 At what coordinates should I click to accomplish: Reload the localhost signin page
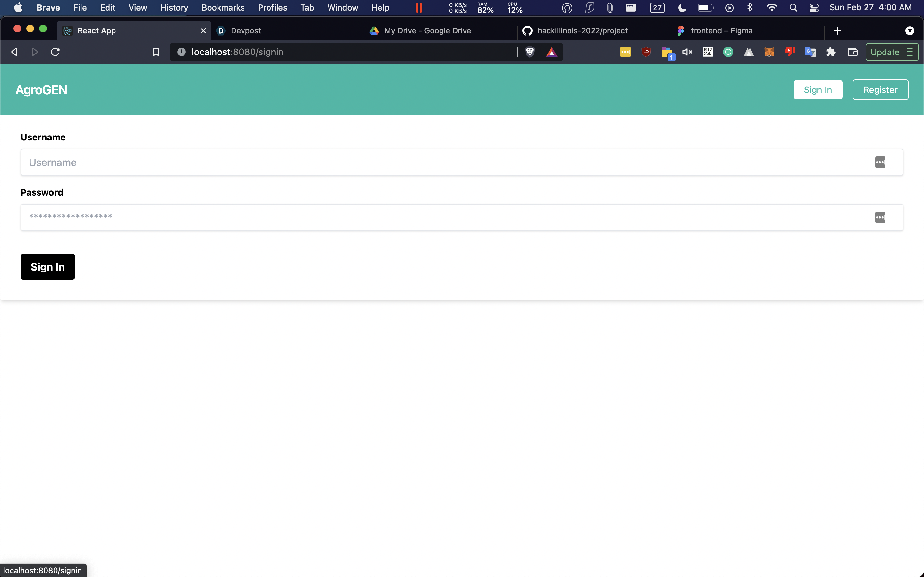[x=56, y=52]
